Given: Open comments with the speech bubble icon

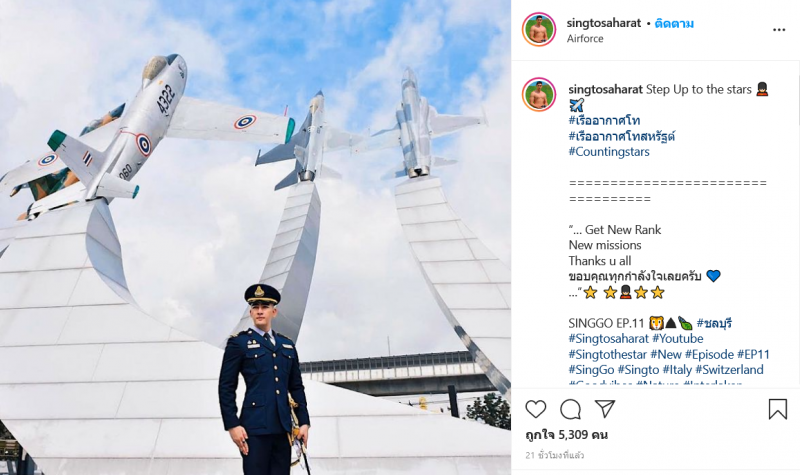Looking at the screenshot, I should [x=570, y=409].
